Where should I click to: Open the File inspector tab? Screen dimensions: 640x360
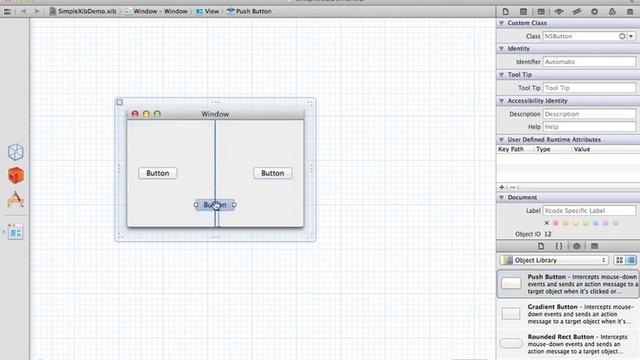tap(505, 11)
